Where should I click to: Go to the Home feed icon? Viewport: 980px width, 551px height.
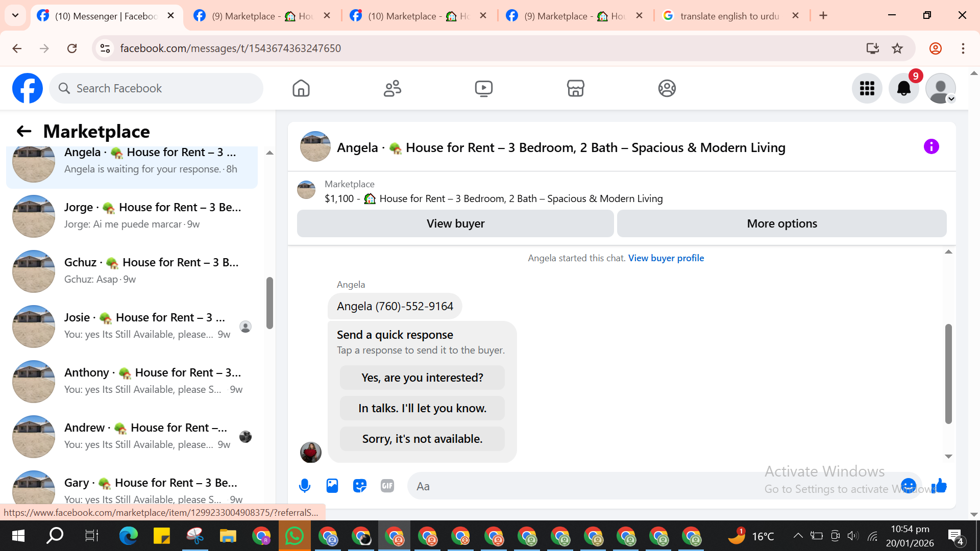coord(301,88)
